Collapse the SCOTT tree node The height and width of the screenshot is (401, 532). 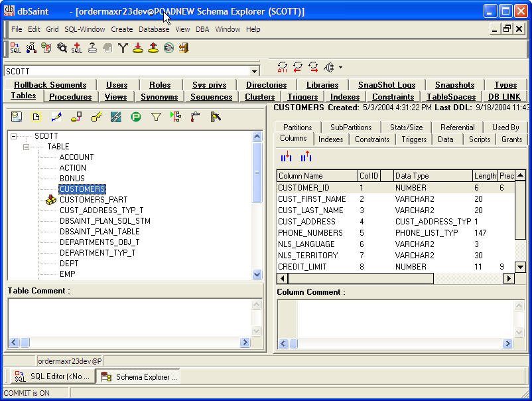pyautogui.click(x=13, y=136)
